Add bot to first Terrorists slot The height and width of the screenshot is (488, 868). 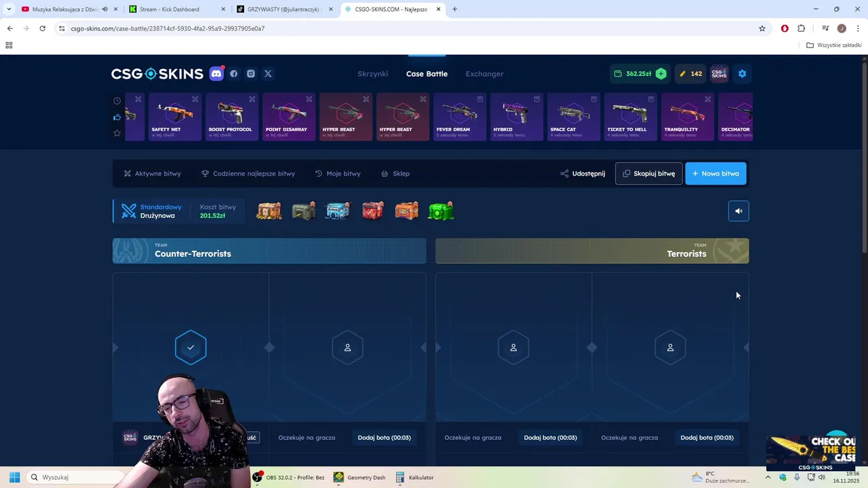pyautogui.click(x=551, y=438)
